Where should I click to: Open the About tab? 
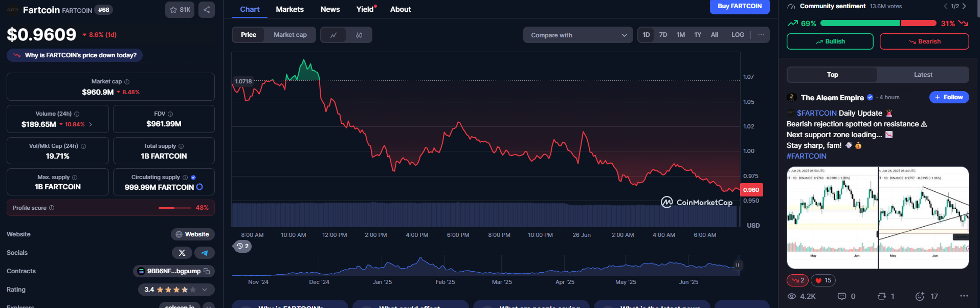point(400,9)
